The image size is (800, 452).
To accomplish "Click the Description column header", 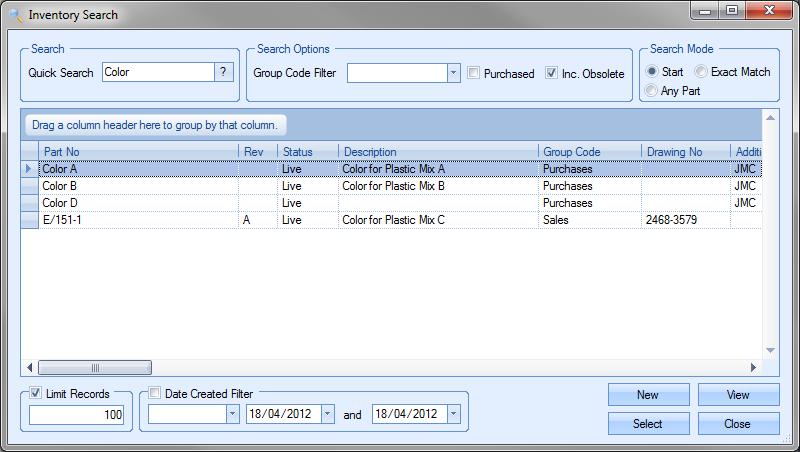I will point(437,151).
